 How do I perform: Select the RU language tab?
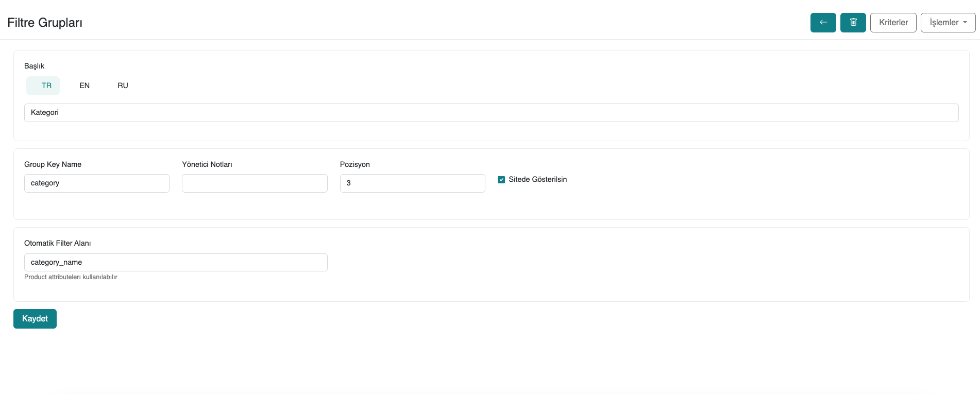tap(123, 85)
